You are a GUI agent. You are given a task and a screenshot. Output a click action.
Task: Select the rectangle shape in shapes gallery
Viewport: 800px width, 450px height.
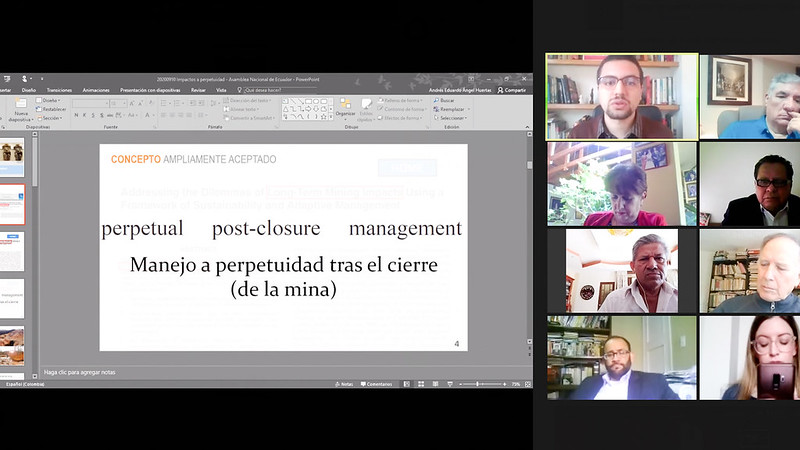308,102
